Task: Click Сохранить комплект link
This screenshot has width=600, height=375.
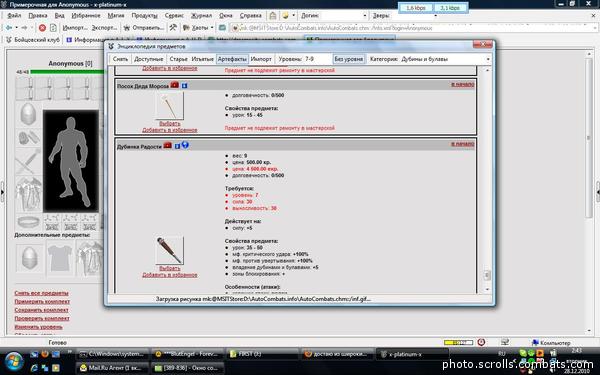Action: click(41, 310)
